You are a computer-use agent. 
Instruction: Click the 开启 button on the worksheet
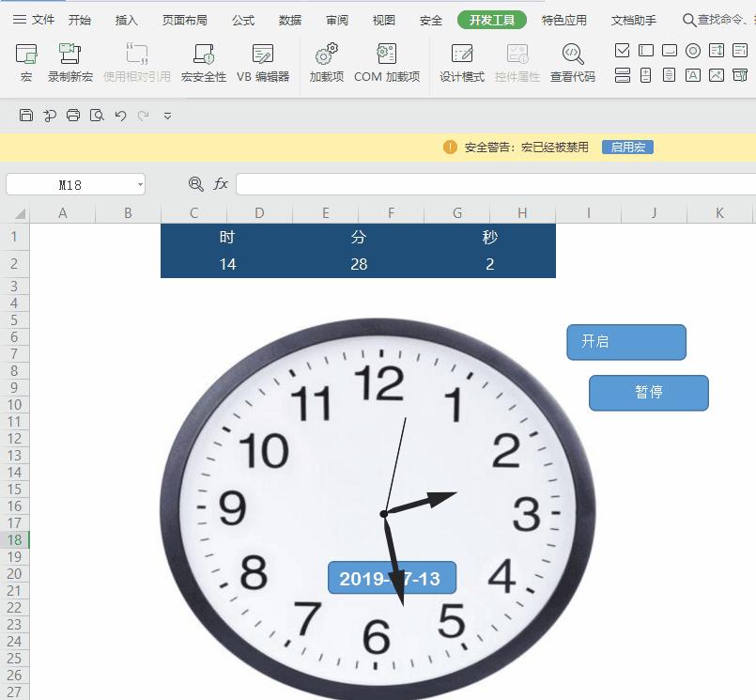point(625,342)
